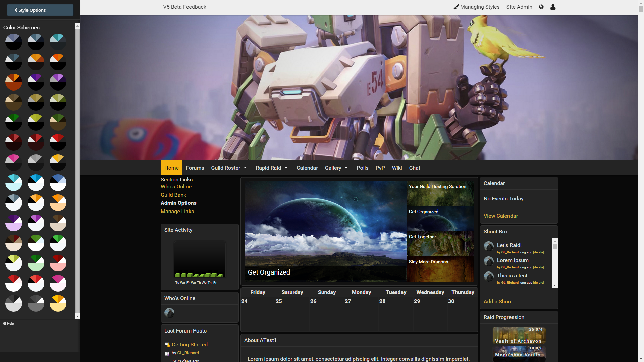644x362 pixels.
Task: Expand the Rapid Raid dropdown arrow
Action: 286,168
